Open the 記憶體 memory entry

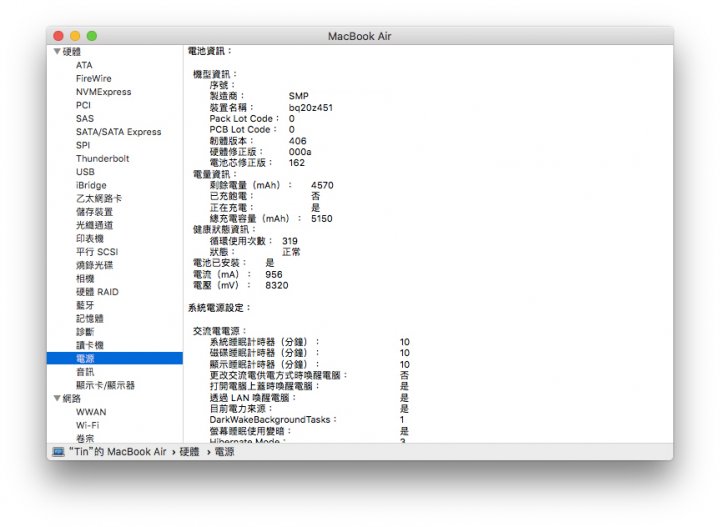tap(90, 318)
